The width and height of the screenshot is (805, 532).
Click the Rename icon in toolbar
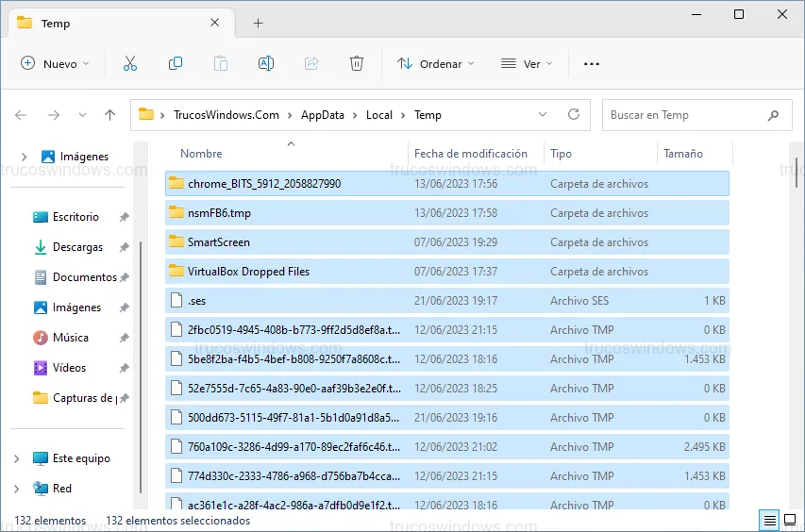(266, 63)
